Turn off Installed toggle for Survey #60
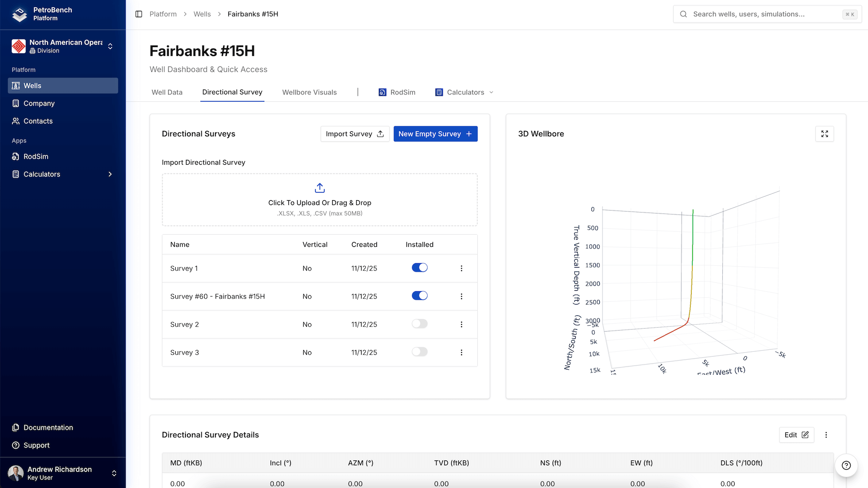 pos(419,296)
